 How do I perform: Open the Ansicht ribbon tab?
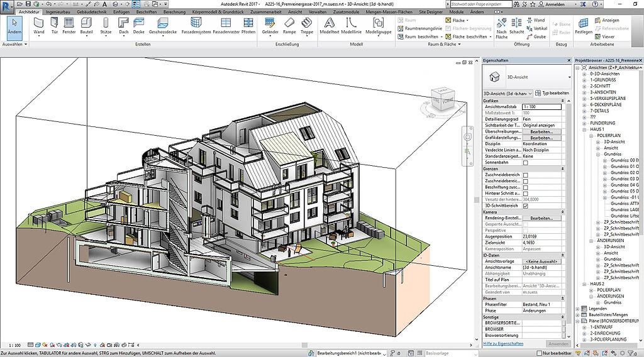pos(295,12)
